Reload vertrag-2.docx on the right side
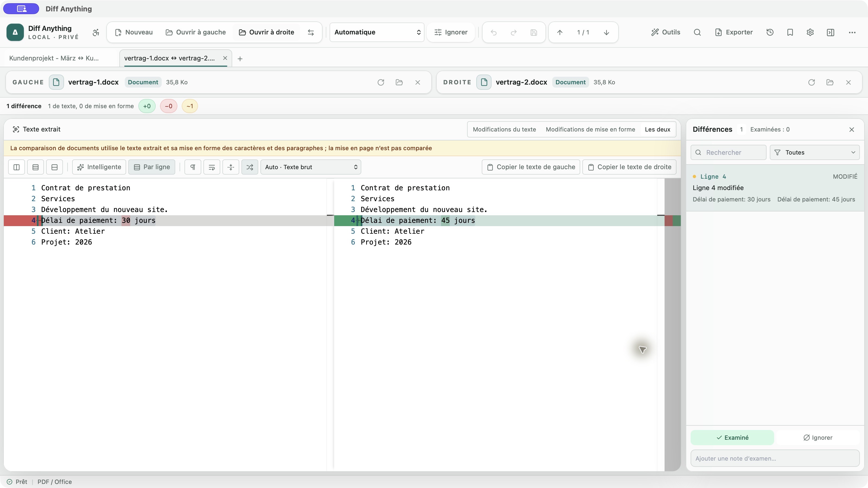868x488 pixels. pos(811,82)
